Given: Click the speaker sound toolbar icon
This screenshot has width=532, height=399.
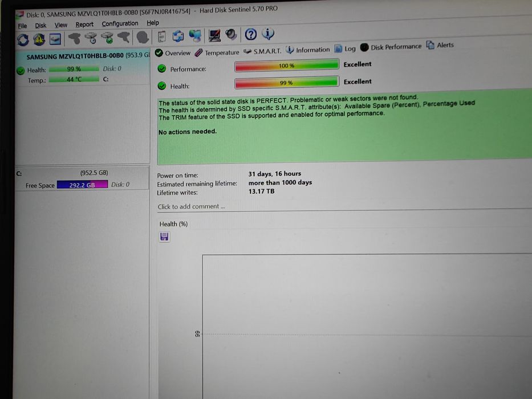Looking at the screenshot, I should (x=231, y=34).
